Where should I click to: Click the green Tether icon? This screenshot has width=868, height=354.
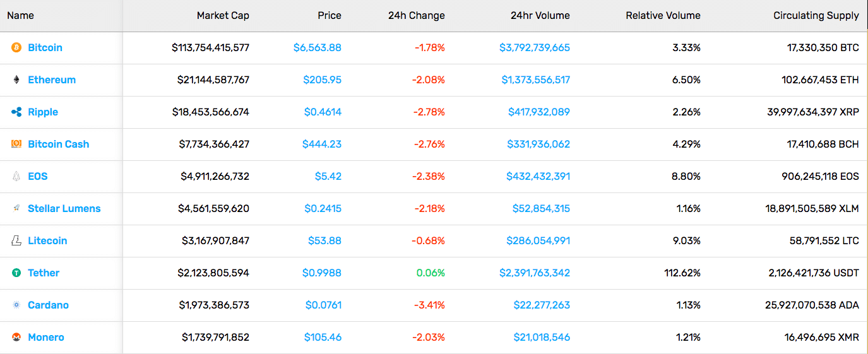(16, 273)
